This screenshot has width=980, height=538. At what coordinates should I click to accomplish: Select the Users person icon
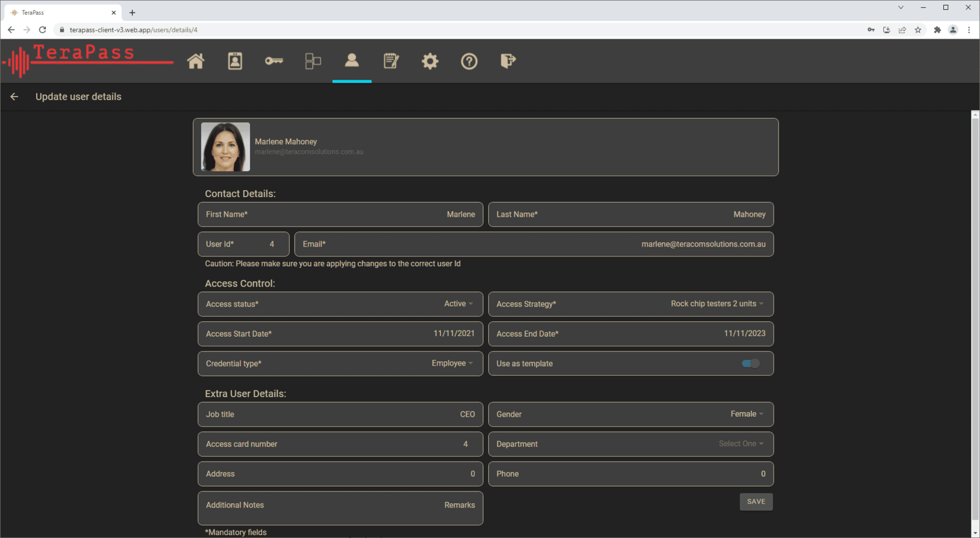[352, 60]
